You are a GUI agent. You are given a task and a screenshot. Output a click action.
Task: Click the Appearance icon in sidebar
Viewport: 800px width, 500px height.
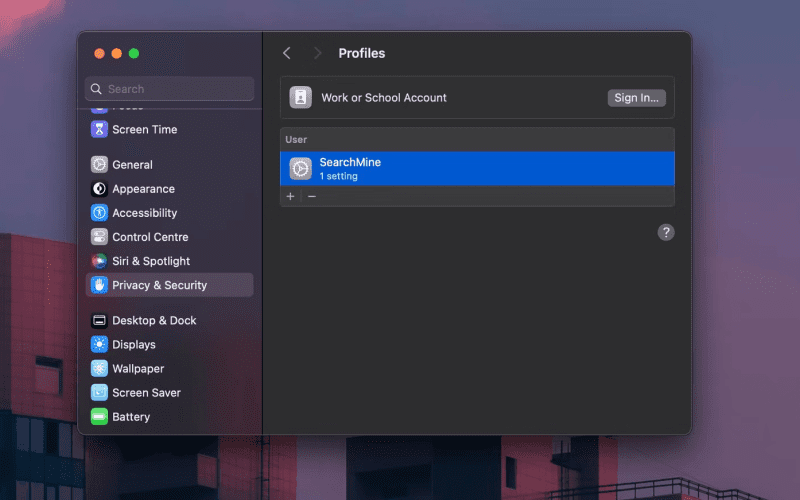(x=99, y=189)
